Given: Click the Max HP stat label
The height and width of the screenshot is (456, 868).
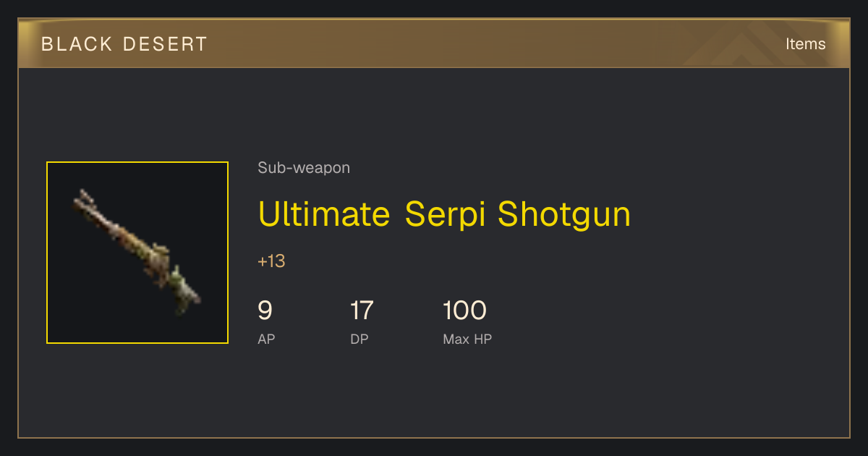Looking at the screenshot, I should [467, 339].
